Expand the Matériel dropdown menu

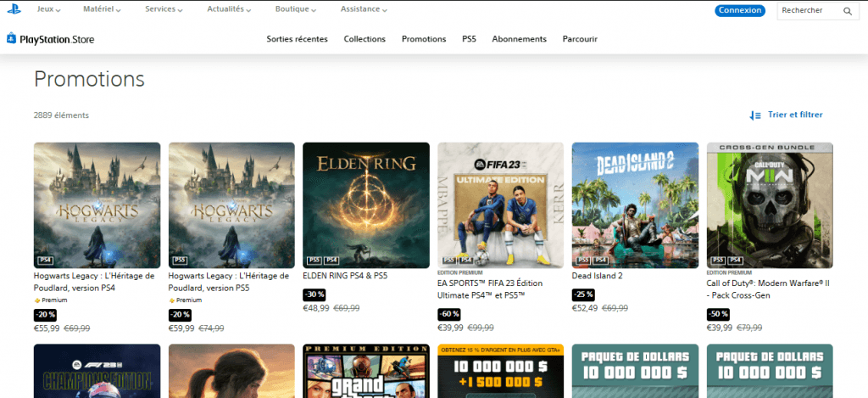point(102,9)
